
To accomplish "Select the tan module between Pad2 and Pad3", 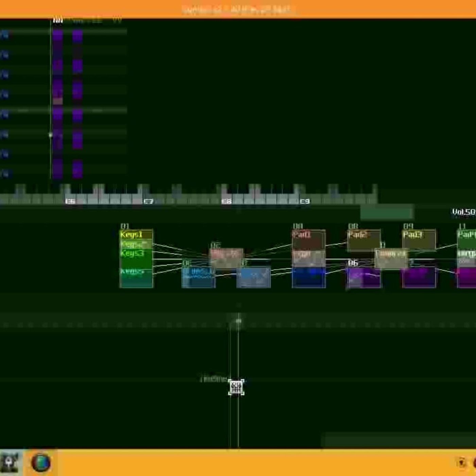I will pos(391,259).
